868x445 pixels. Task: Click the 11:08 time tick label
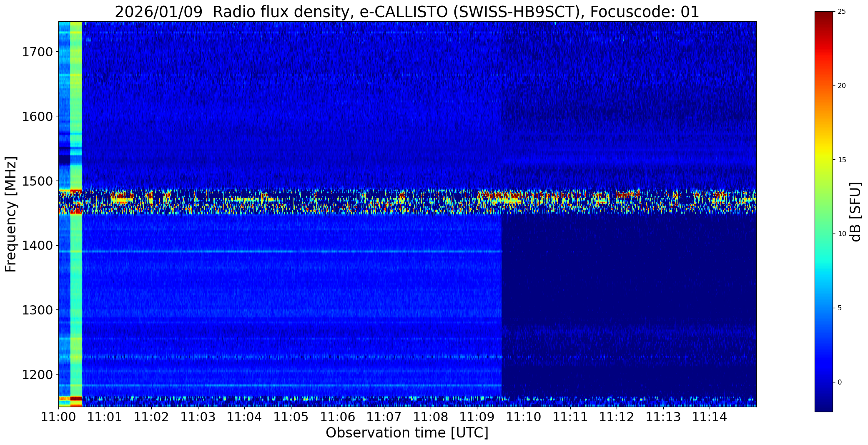pos(431,417)
